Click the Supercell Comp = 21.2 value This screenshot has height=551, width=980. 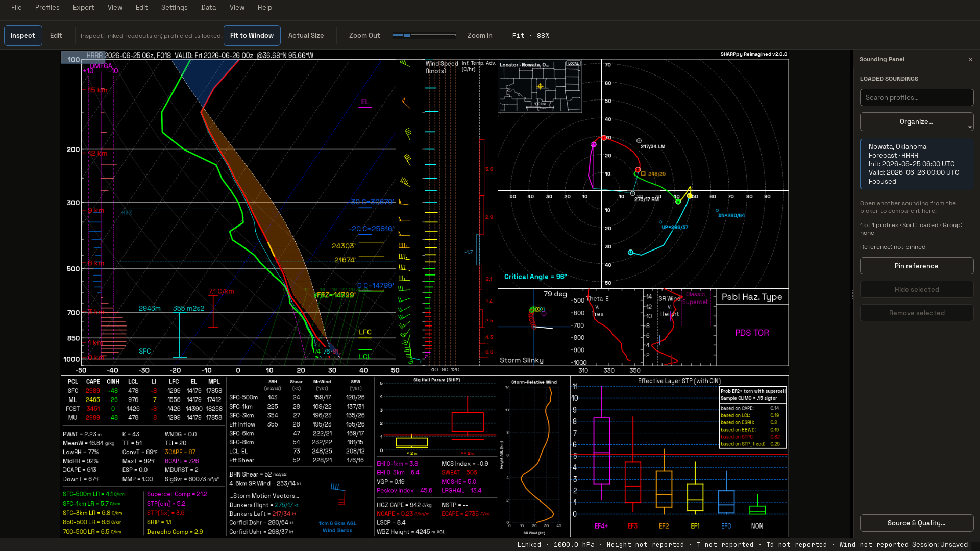click(177, 494)
